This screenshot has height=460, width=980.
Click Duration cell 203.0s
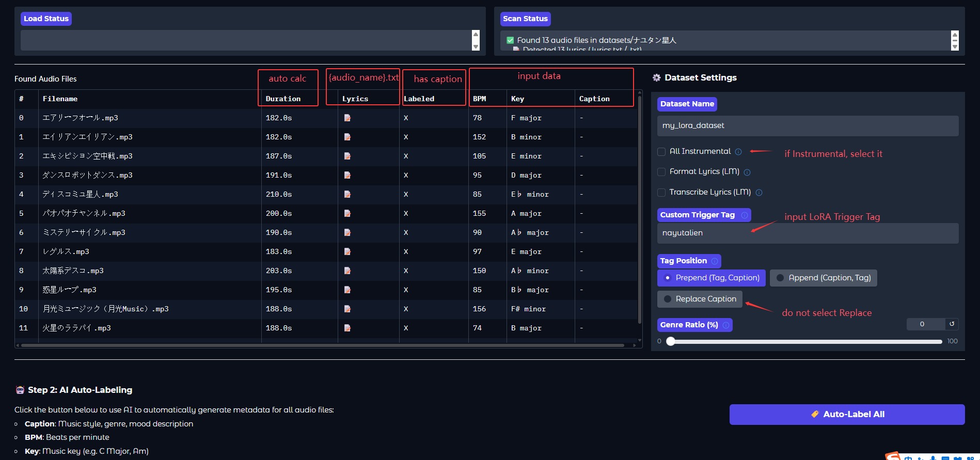(279, 271)
